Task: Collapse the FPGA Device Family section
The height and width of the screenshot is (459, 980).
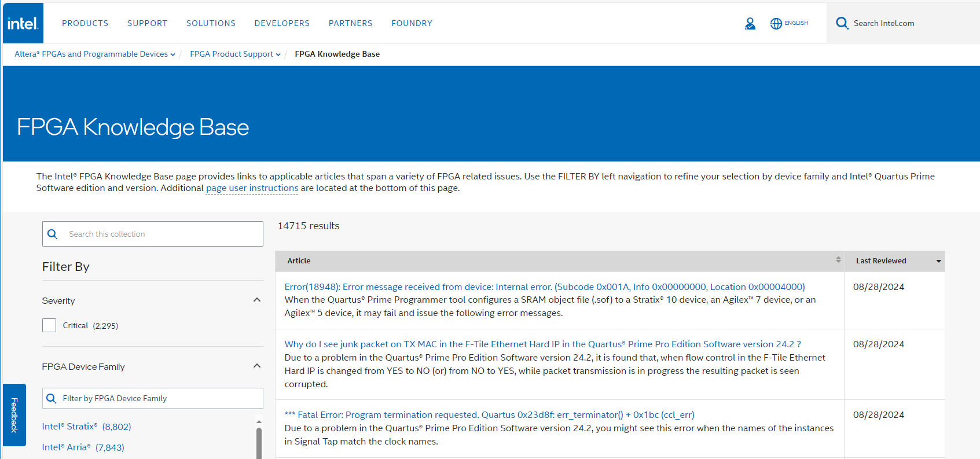Action: pyautogui.click(x=257, y=366)
